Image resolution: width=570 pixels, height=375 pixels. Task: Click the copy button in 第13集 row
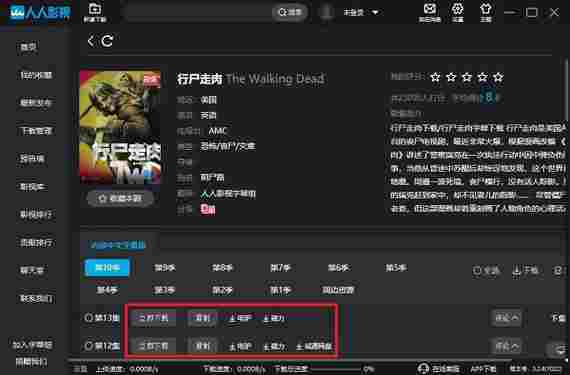(x=202, y=318)
